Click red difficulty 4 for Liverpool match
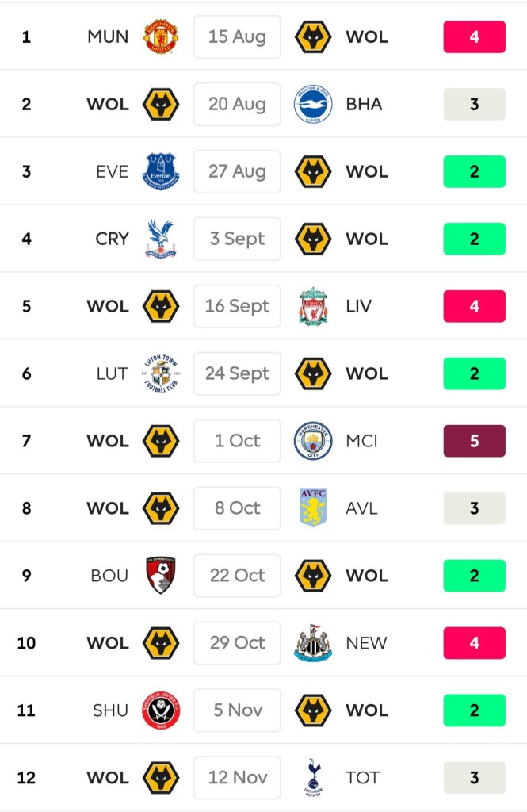This screenshot has height=812, width=527. point(474,306)
